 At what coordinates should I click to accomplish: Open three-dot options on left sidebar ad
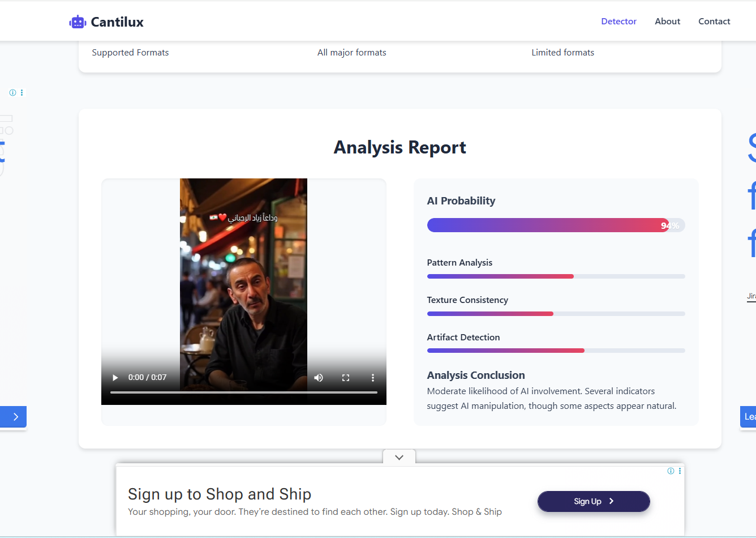22,93
